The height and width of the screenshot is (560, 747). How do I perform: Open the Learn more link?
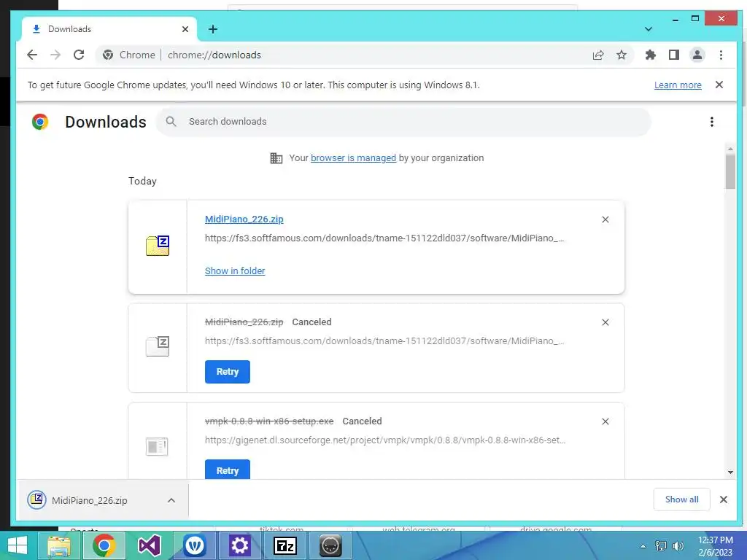point(678,85)
